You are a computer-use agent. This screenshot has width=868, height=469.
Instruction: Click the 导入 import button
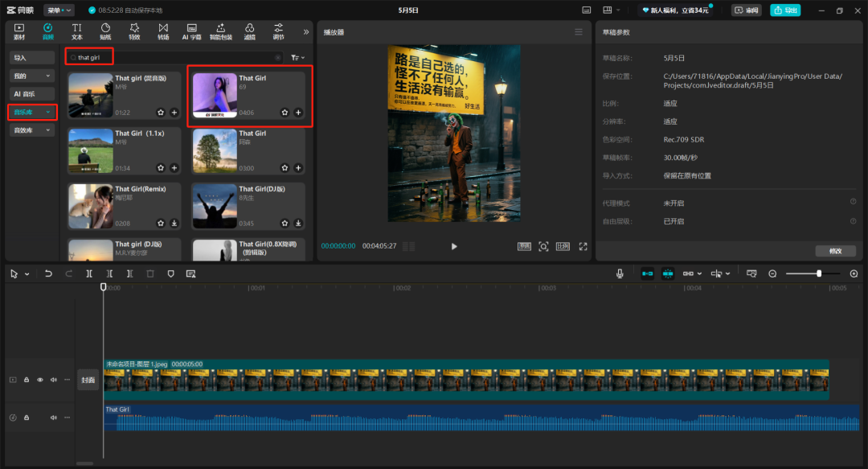coord(31,58)
